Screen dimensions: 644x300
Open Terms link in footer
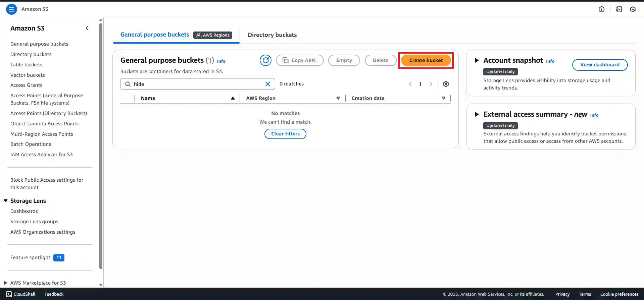click(x=585, y=294)
